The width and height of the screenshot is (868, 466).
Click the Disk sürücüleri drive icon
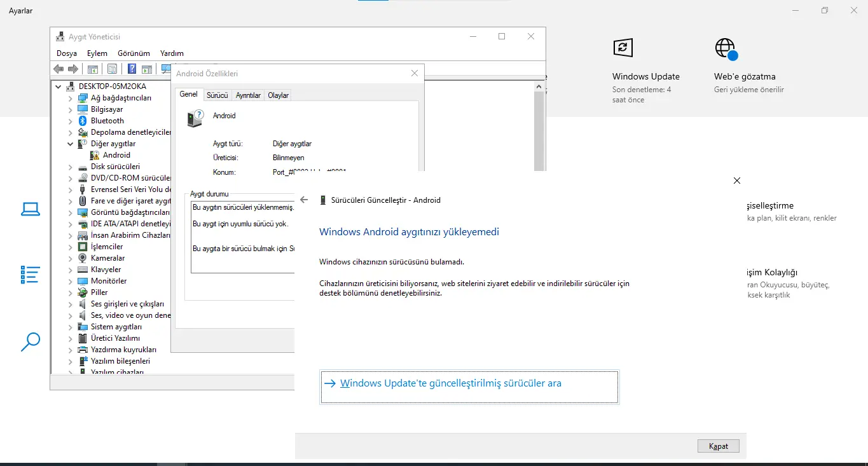(x=82, y=167)
